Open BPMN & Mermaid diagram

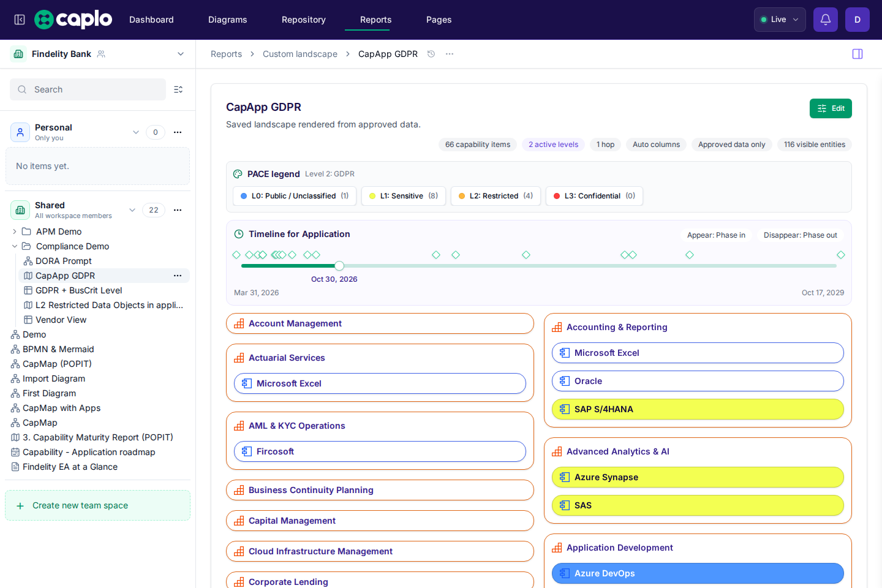click(x=58, y=349)
